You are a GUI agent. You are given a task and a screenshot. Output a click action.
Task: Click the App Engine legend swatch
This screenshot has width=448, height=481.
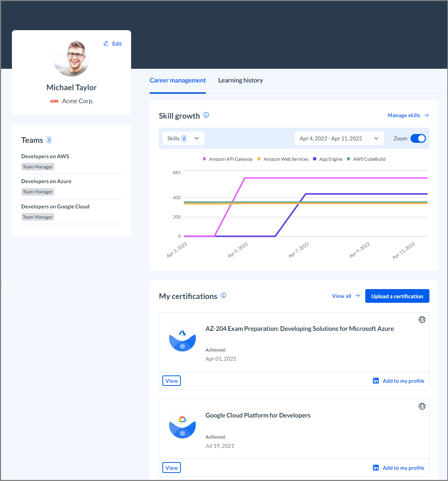(314, 159)
